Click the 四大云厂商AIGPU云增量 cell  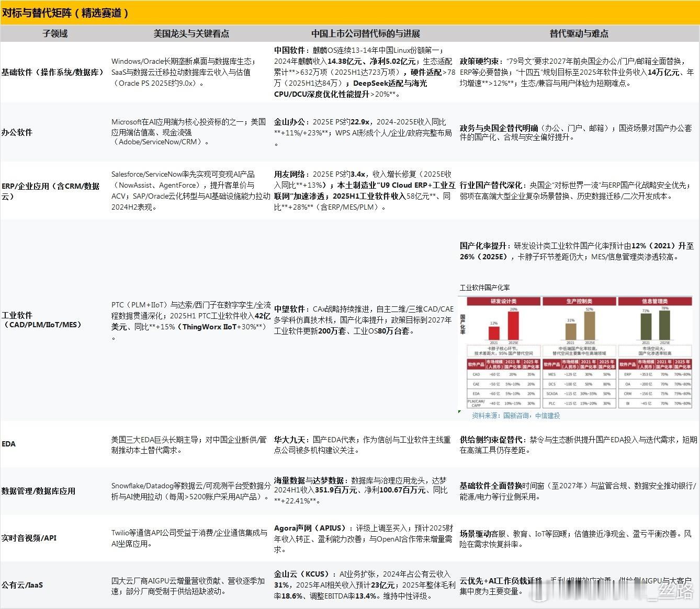188,585
